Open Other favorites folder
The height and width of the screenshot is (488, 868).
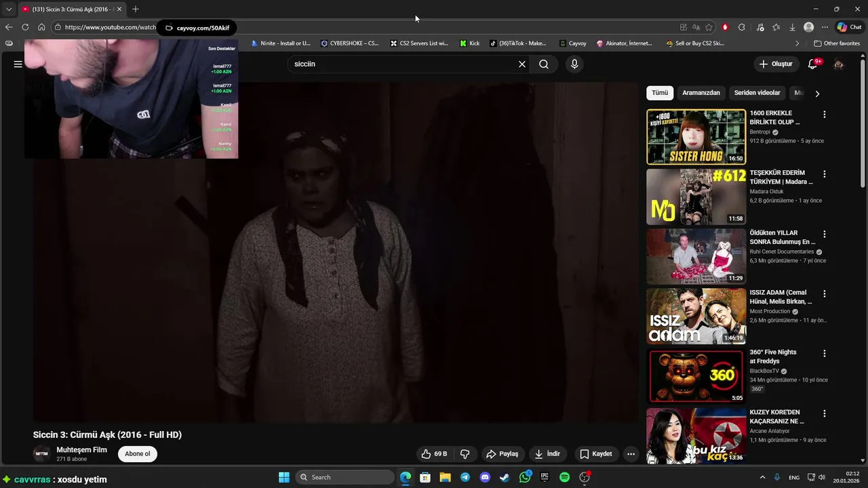click(x=837, y=43)
